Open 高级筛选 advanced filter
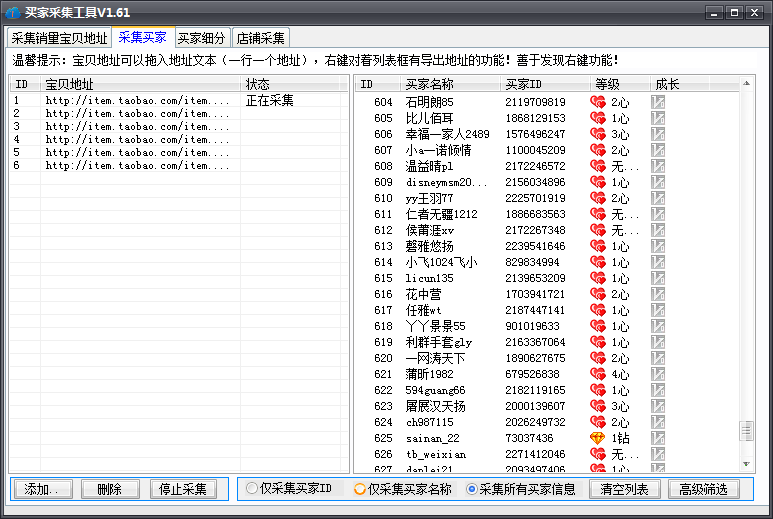This screenshot has height=519, width=773. (704, 489)
